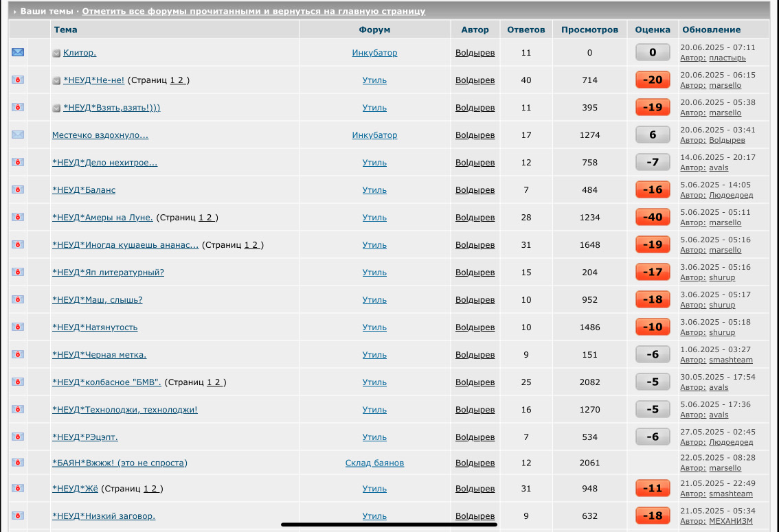Open rating badge 0 of Клитор. topic
Viewport: 779px width, 532px height.
point(653,52)
